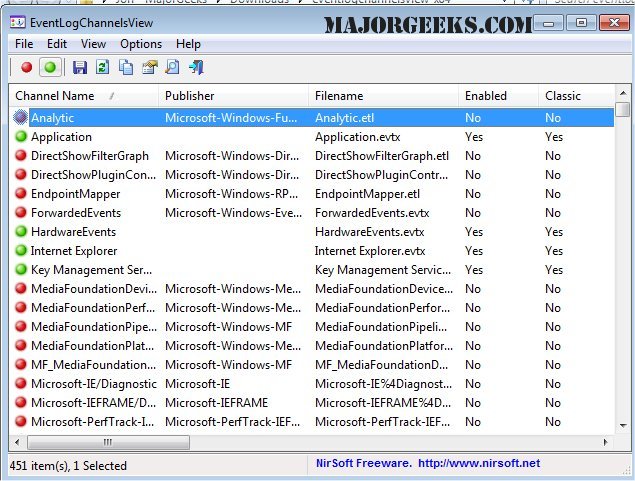Click the red icon beside EndpointMapper
Screen dimensions: 635x481
pyautogui.click(x=21, y=194)
